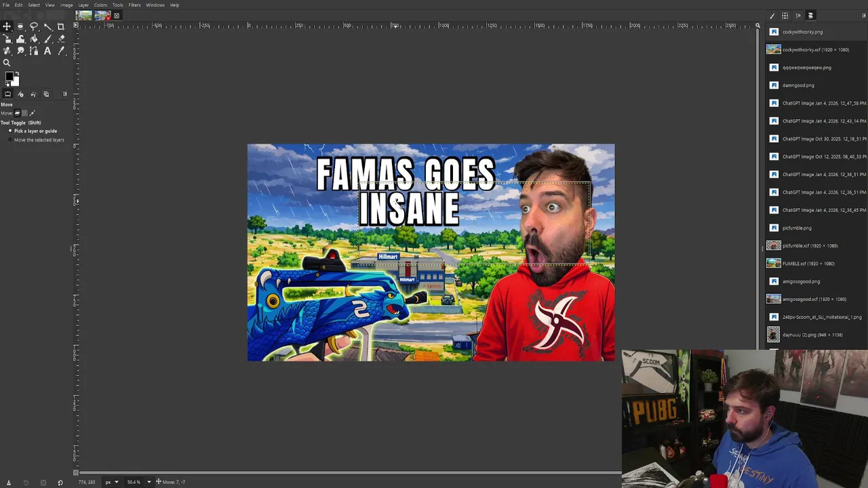Select the Paintbrush tool

[x=47, y=39]
